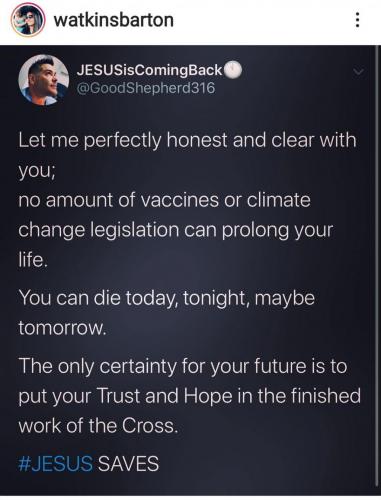Expand the tweet's chevron dropdown arrow

(359, 71)
